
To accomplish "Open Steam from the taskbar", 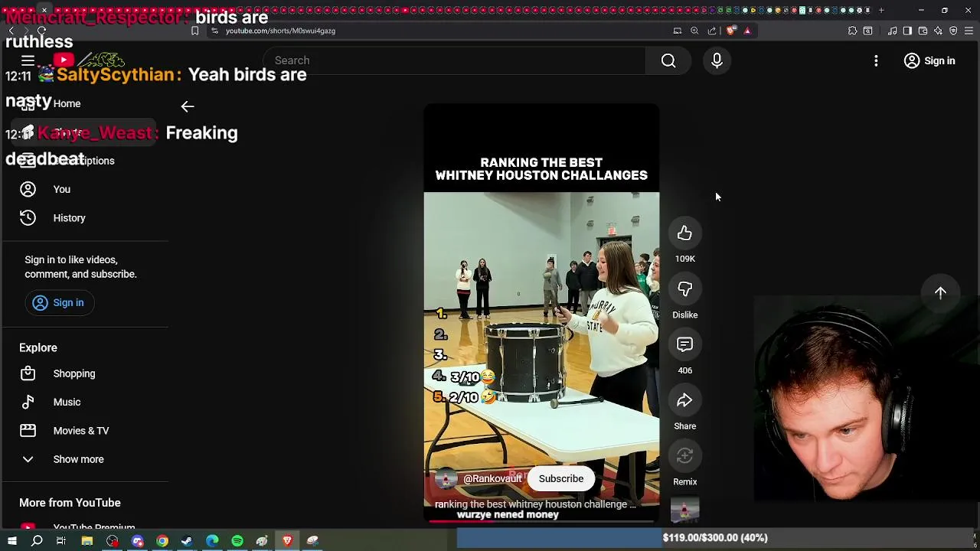I will pos(187,541).
